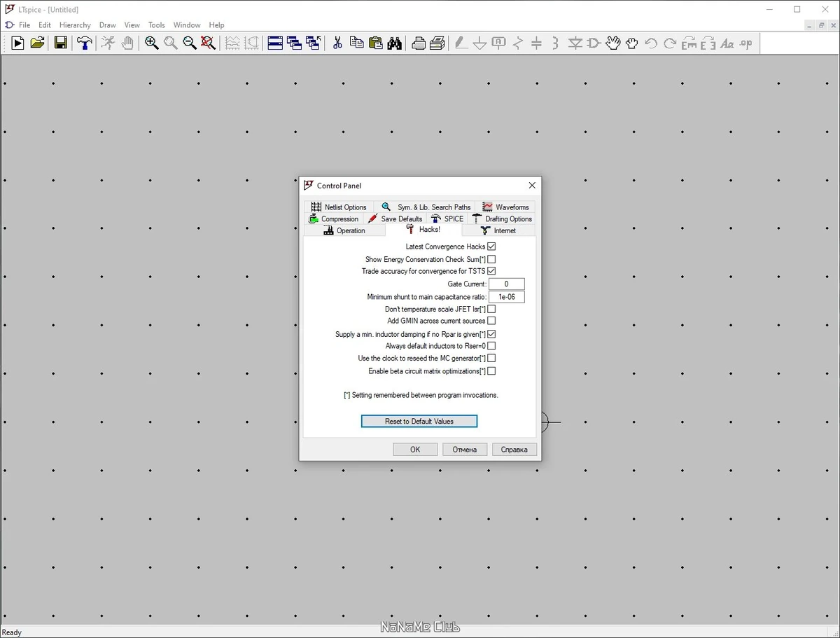The image size is (840, 638).
Task: Confirm the dialog with OK
Action: 415,450
